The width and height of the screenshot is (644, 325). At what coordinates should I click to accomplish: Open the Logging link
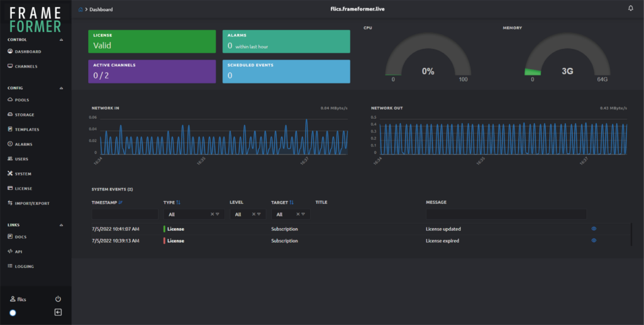tap(21, 267)
